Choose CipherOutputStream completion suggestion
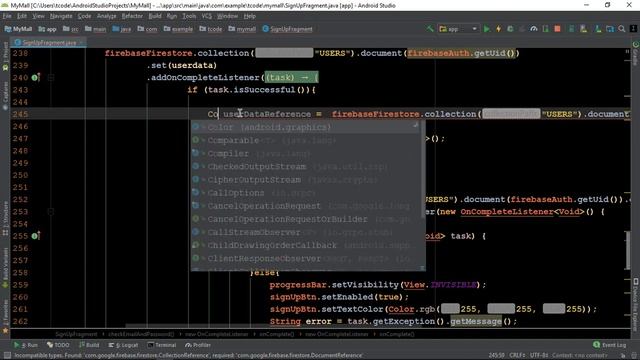 305,180
